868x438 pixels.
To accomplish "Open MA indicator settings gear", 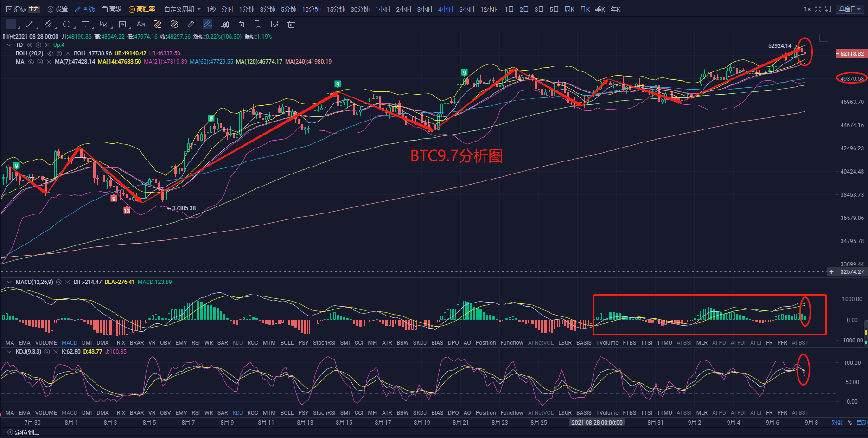I will click(x=40, y=62).
